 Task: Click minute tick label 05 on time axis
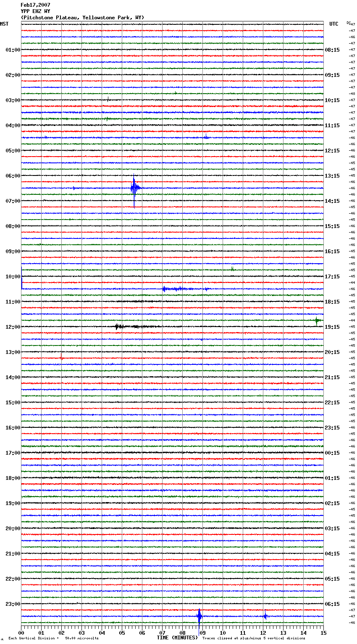(122, 633)
